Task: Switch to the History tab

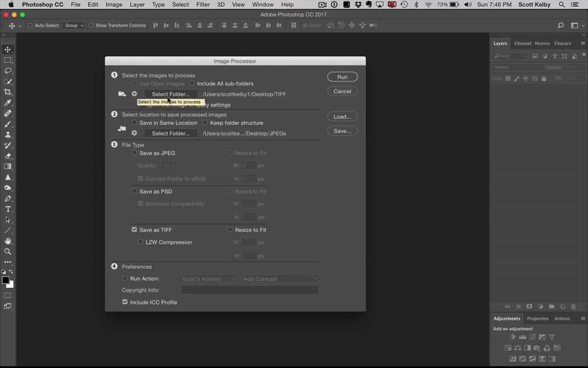Action: point(542,43)
